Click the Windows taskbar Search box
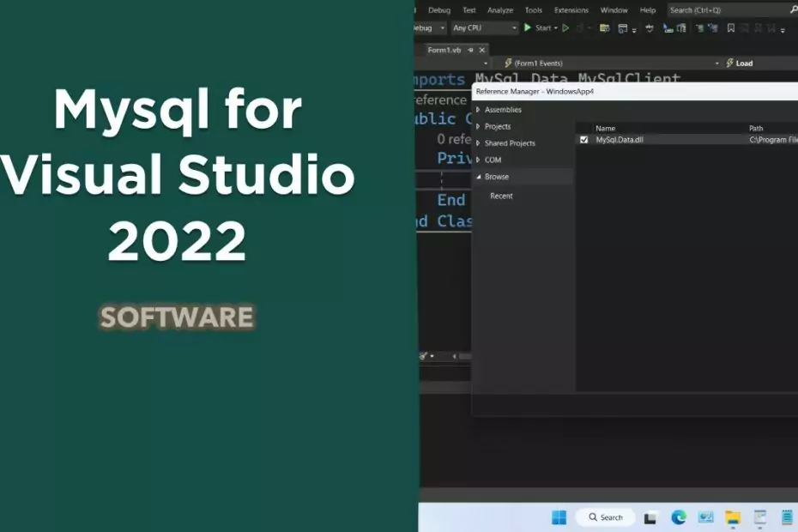The width and height of the screenshot is (798, 532). 605,517
